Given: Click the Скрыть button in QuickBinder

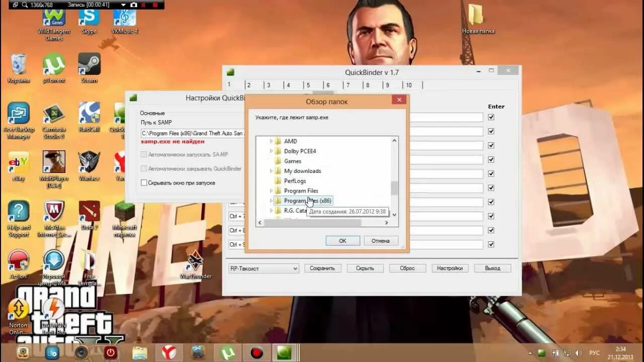Looking at the screenshot, I should tap(365, 268).
